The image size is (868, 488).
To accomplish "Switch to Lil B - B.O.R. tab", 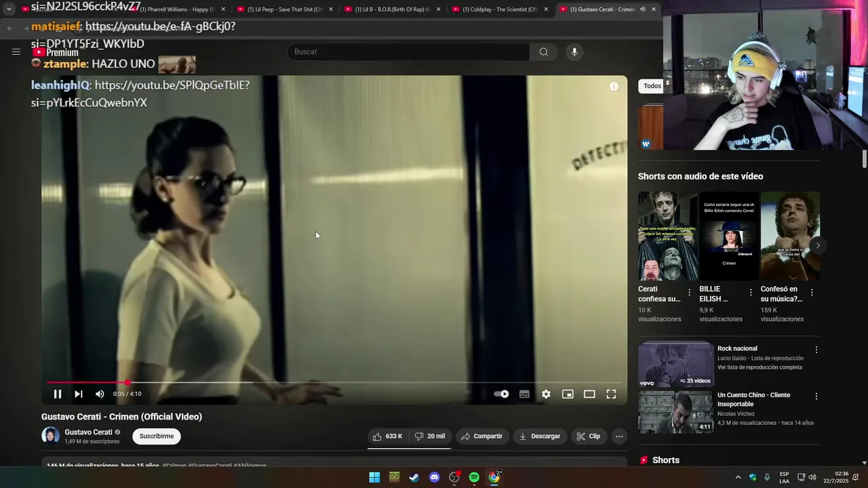I will [x=392, y=9].
